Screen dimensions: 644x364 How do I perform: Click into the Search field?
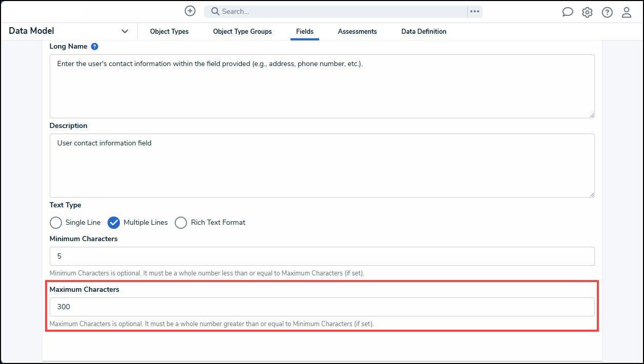tap(336, 11)
